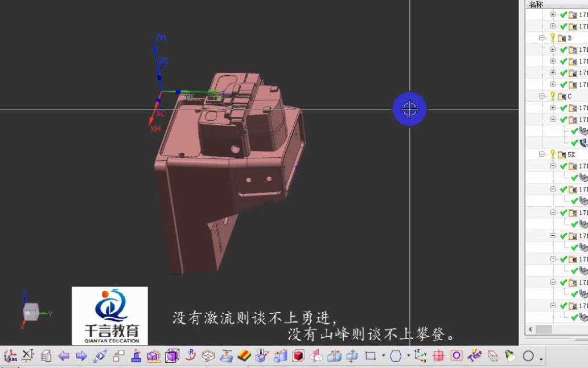Click the yellow warning status of group 5X
Viewport: 588px width, 368px height.
[x=553, y=153]
